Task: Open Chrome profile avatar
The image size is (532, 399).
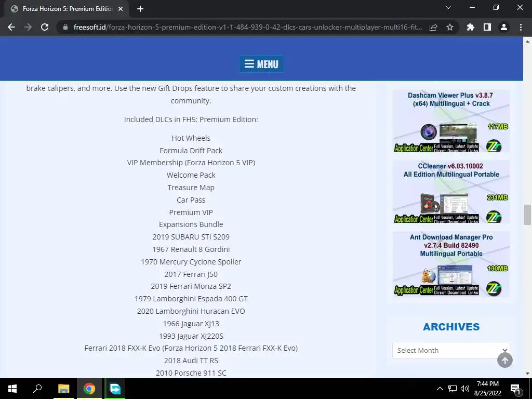Action: (504, 27)
